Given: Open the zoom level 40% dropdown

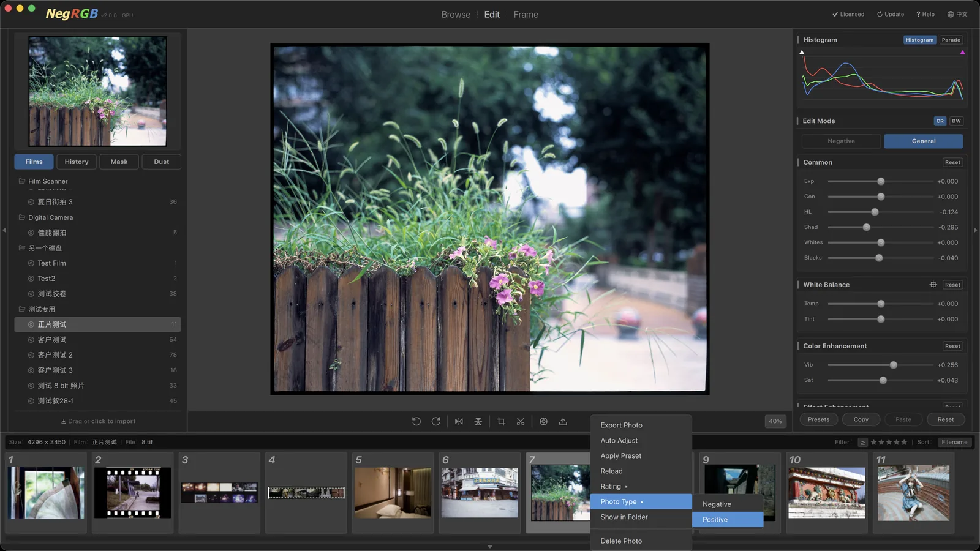Looking at the screenshot, I should click(x=775, y=421).
